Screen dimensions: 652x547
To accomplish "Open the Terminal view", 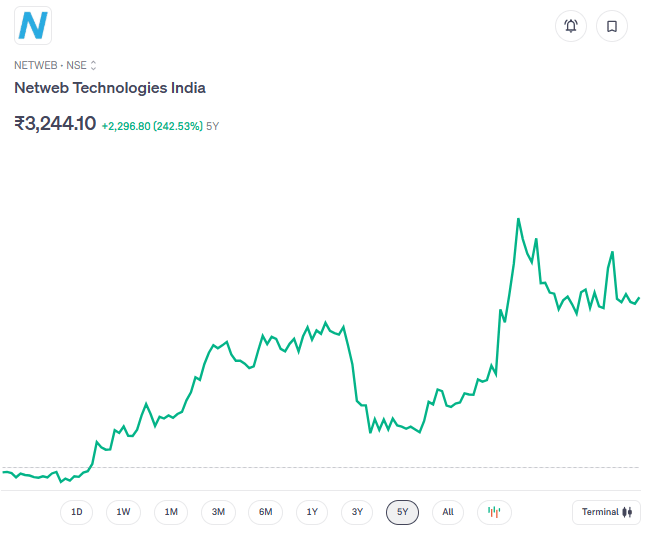I will 607,512.
